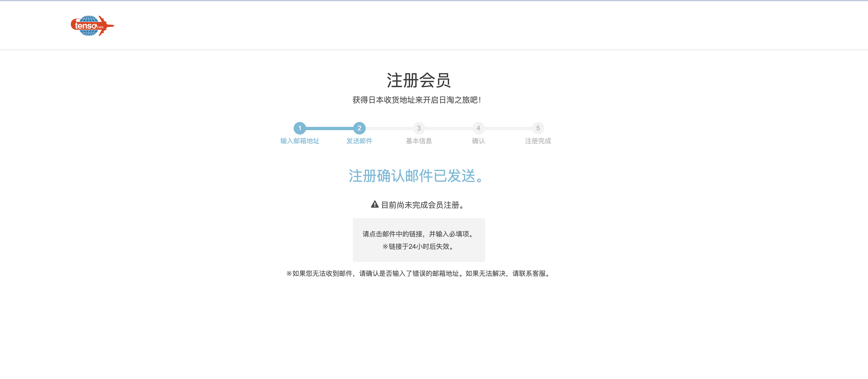Click step 4 circle in progress bar
The image size is (868, 379).
click(478, 128)
